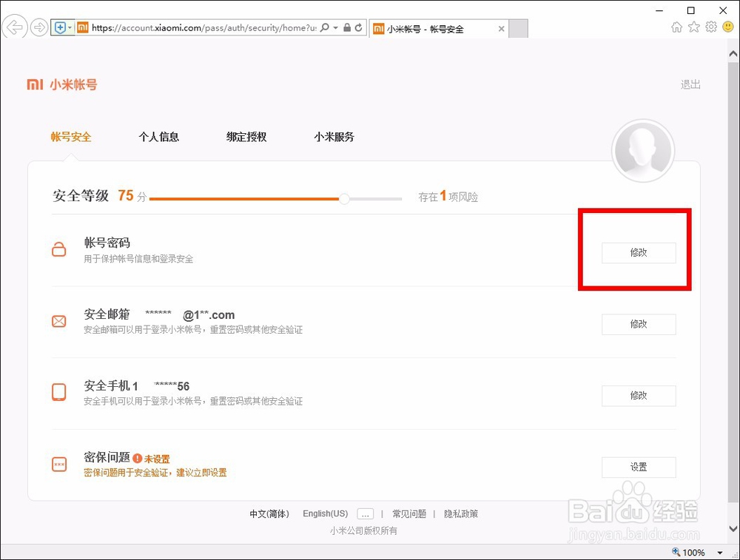Maximize the browser window
The image size is (740, 560).
(691, 10)
